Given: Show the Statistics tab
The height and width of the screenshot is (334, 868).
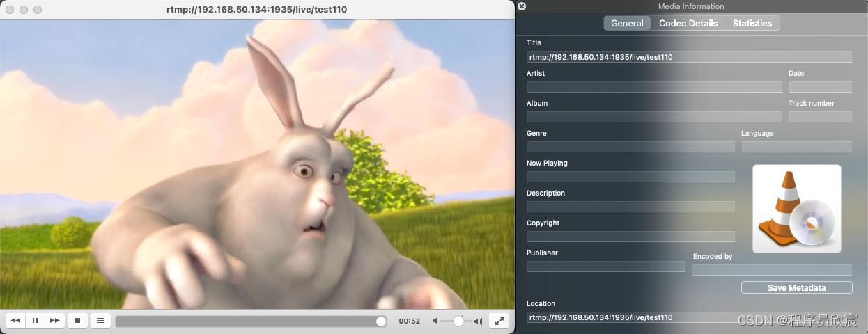Looking at the screenshot, I should [752, 23].
